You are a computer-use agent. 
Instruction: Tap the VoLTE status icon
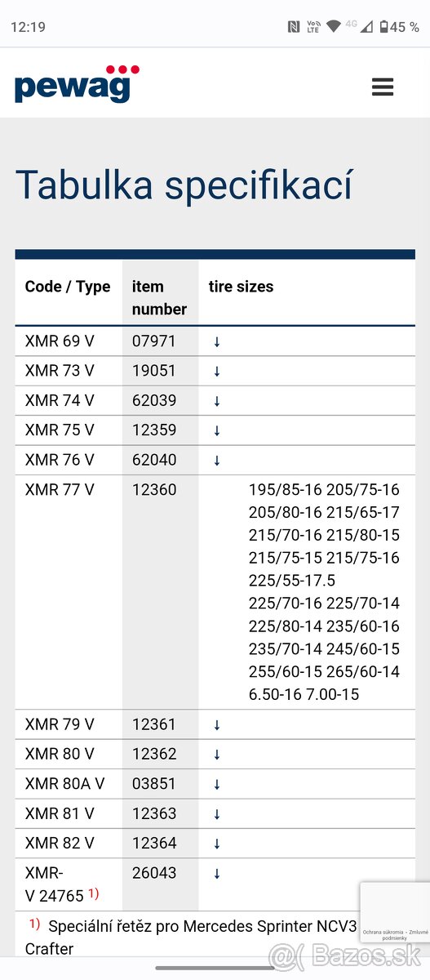[313, 27]
